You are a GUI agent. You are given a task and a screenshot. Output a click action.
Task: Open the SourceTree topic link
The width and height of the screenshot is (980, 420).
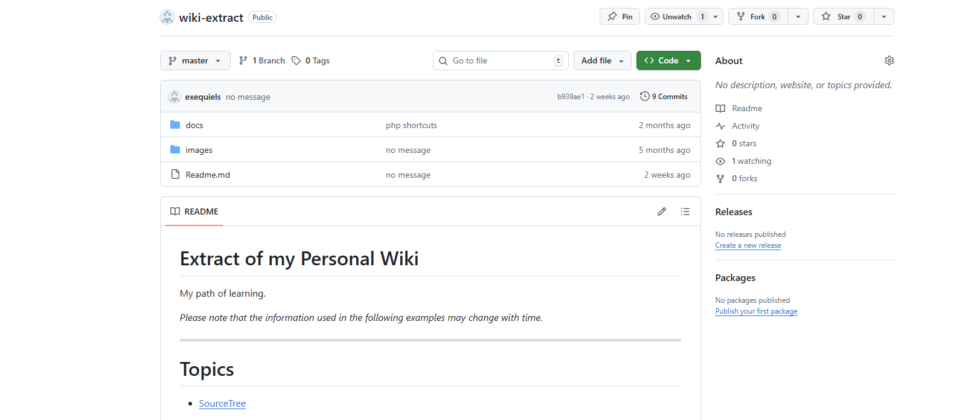tap(222, 404)
